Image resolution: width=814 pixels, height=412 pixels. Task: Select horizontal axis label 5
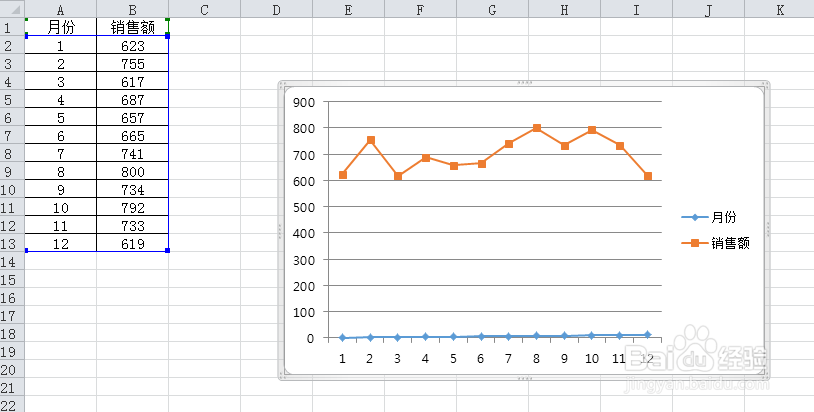[453, 359]
